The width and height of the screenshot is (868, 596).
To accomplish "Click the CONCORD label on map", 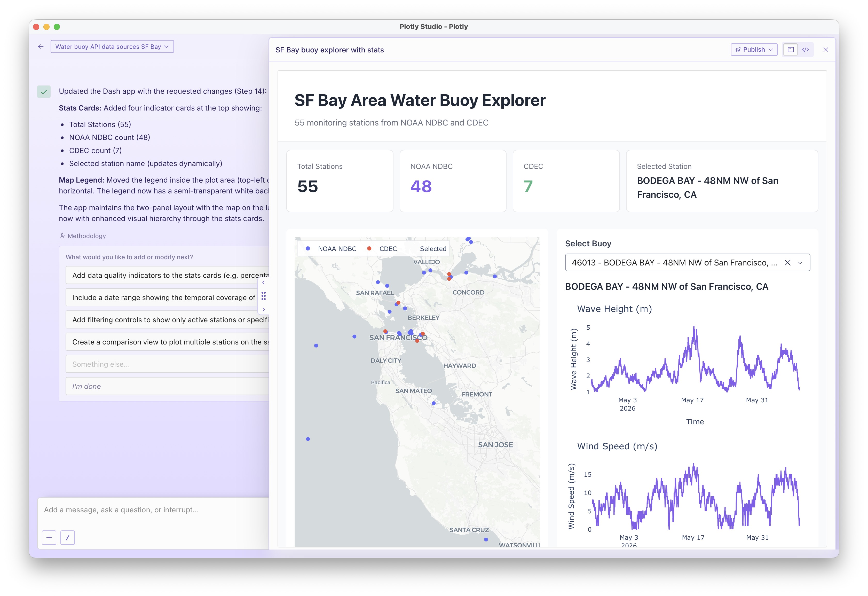I will [x=468, y=293].
